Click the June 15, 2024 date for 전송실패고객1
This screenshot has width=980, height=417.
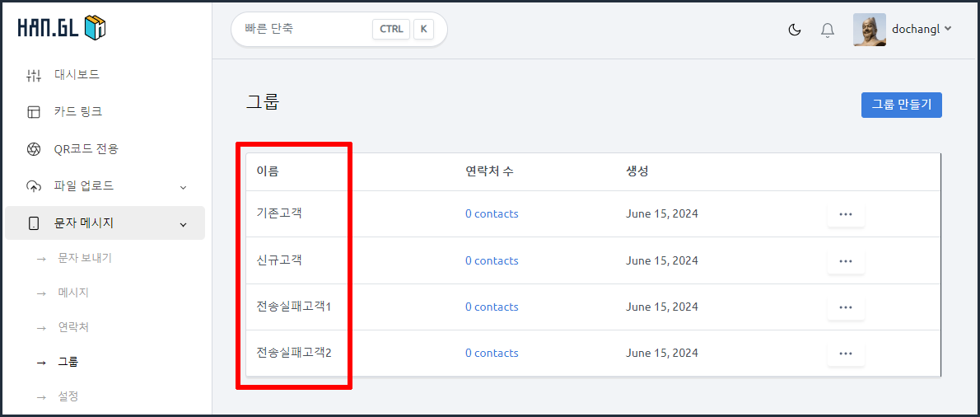click(x=662, y=307)
